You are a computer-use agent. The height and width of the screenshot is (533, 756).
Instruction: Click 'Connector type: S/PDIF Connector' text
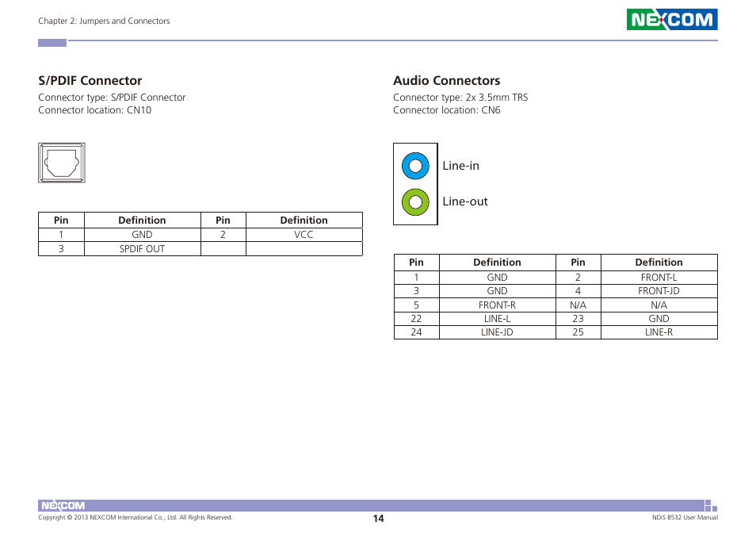[112, 98]
